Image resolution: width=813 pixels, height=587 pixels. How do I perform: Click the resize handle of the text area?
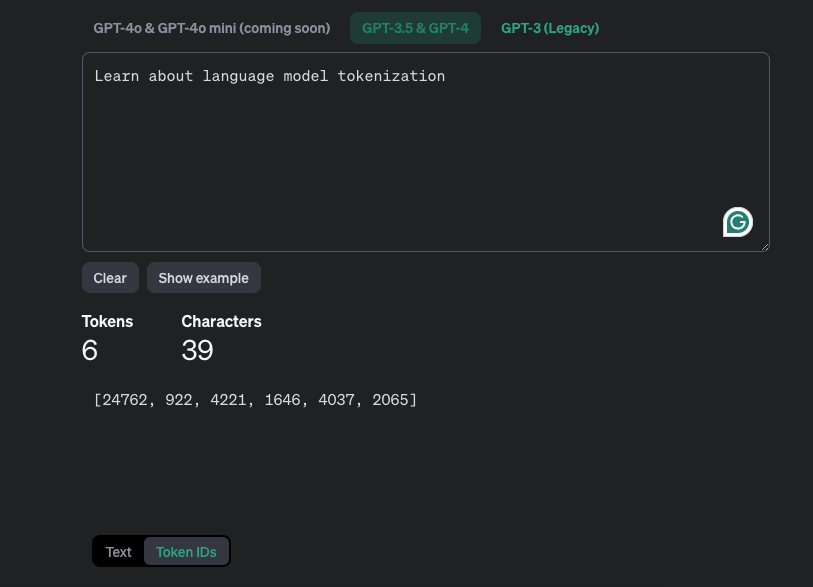(x=765, y=247)
